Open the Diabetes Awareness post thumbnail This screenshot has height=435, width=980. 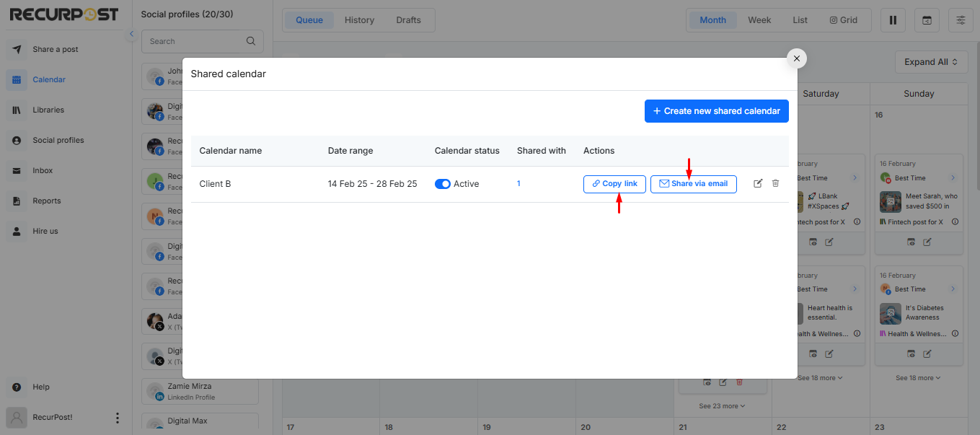coord(891,313)
